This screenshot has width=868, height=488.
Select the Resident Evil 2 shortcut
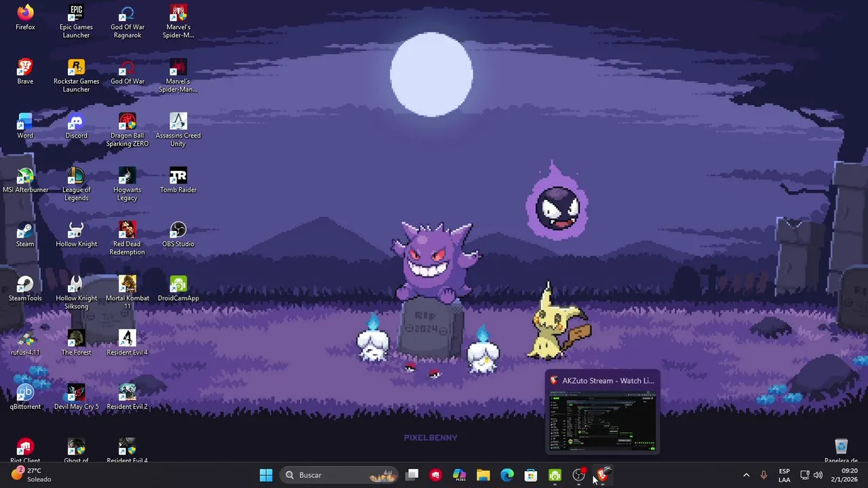point(127,397)
